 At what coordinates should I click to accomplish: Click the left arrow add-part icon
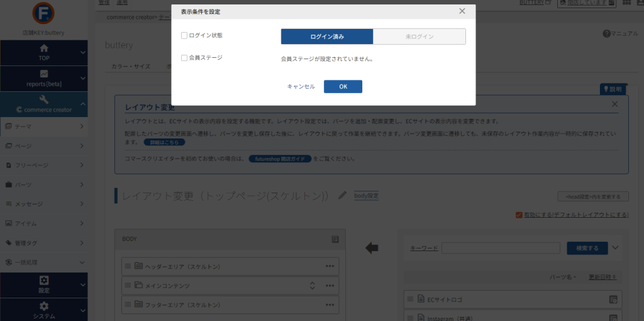coord(372,248)
